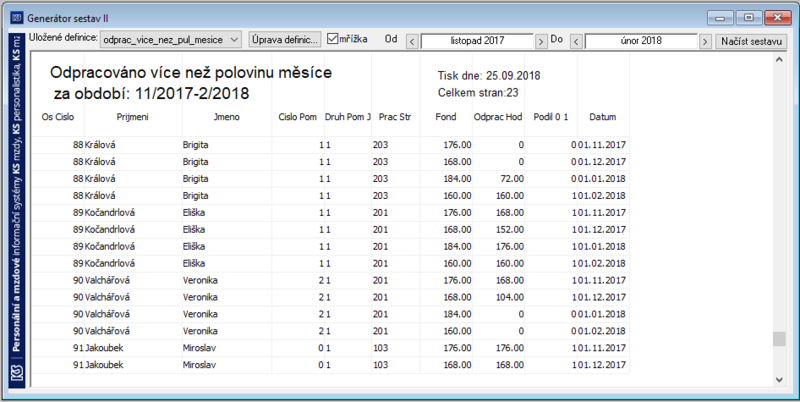This screenshot has height=402, width=800.
Task: Go to next month for Od date
Action: click(541, 41)
